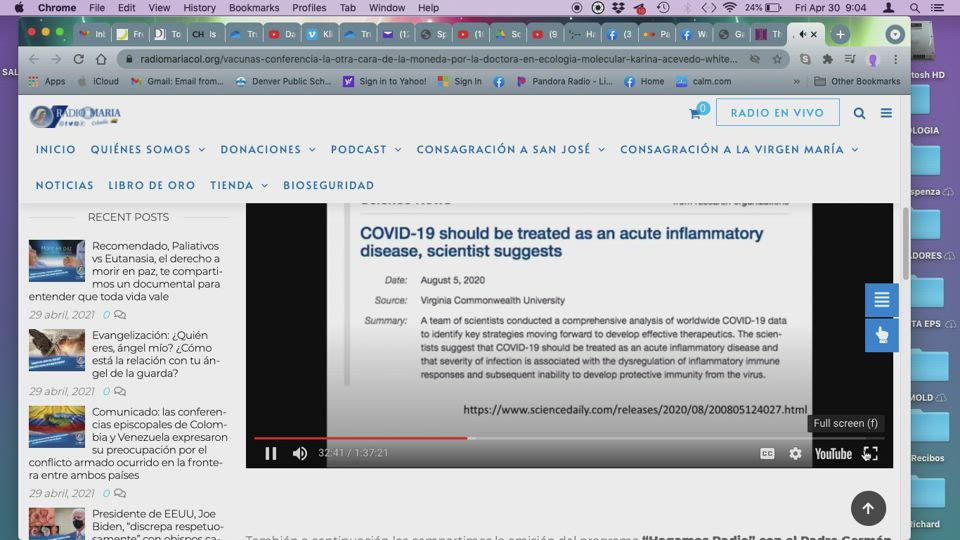Click the YouTube logo in player
The image size is (960, 540).
[x=832, y=454]
